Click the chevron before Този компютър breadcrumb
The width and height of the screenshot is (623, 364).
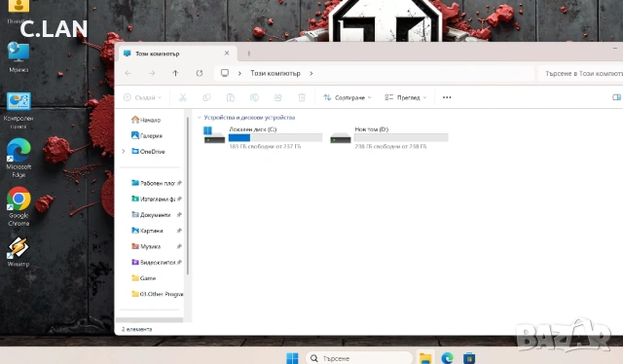click(x=239, y=73)
